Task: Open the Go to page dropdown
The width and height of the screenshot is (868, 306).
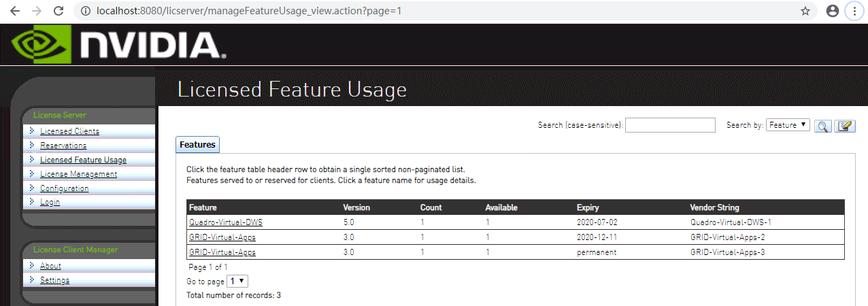Action: [x=237, y=281]
